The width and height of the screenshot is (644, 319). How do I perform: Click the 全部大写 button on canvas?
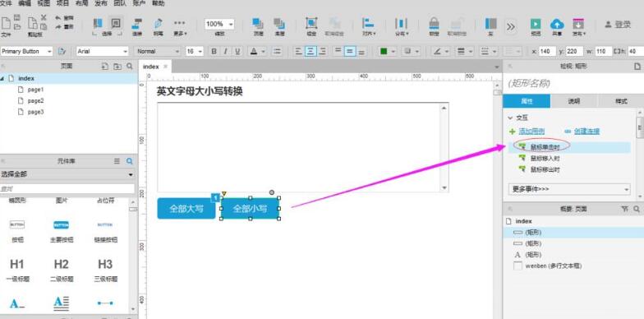[186, 209]
